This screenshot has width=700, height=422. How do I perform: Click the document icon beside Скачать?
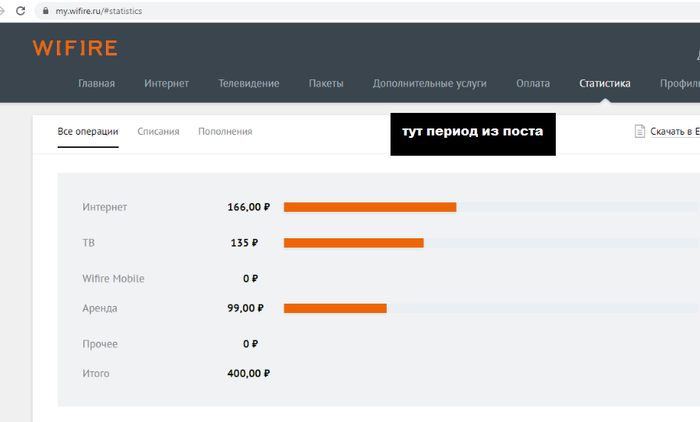point(639,131)
